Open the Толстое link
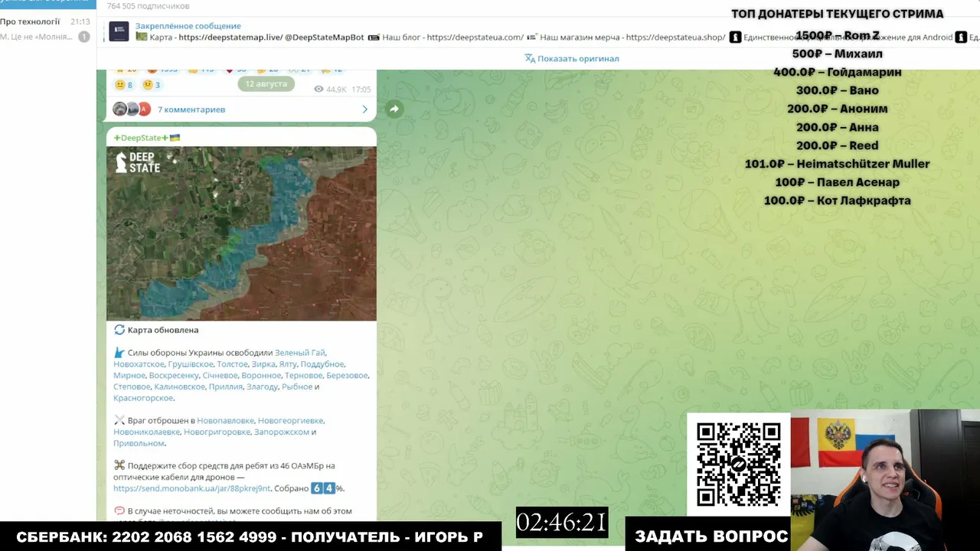The height and width of the screenshot is (551, 980). (232, 364)
